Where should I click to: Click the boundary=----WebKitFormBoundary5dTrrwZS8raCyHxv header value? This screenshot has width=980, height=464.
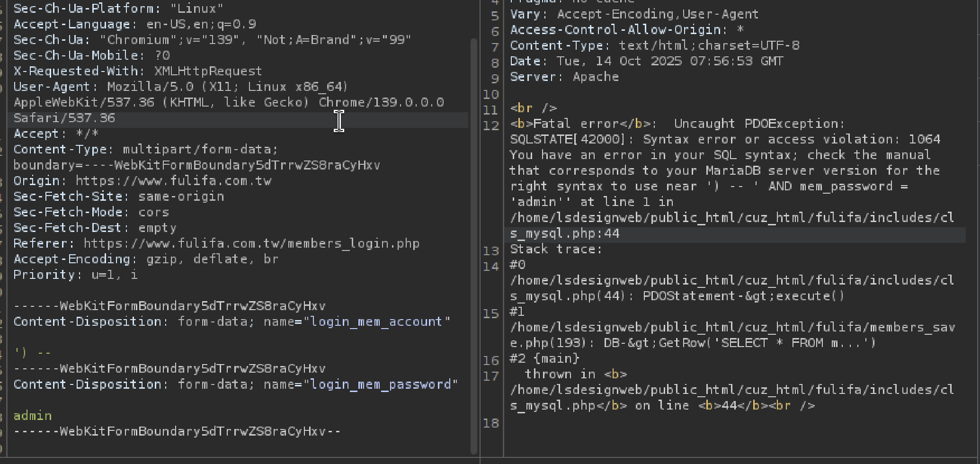pyautogui.click(x=197, y=165)
